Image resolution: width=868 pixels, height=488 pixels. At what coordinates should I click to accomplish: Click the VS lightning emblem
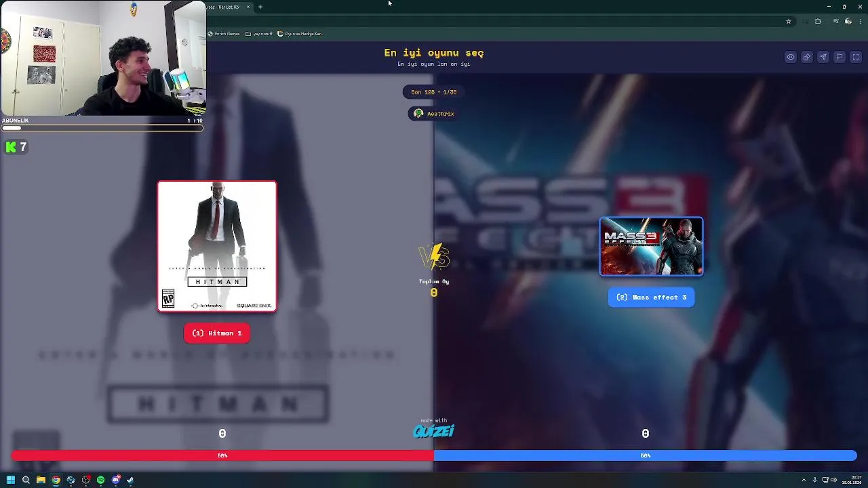pos(434,258)
